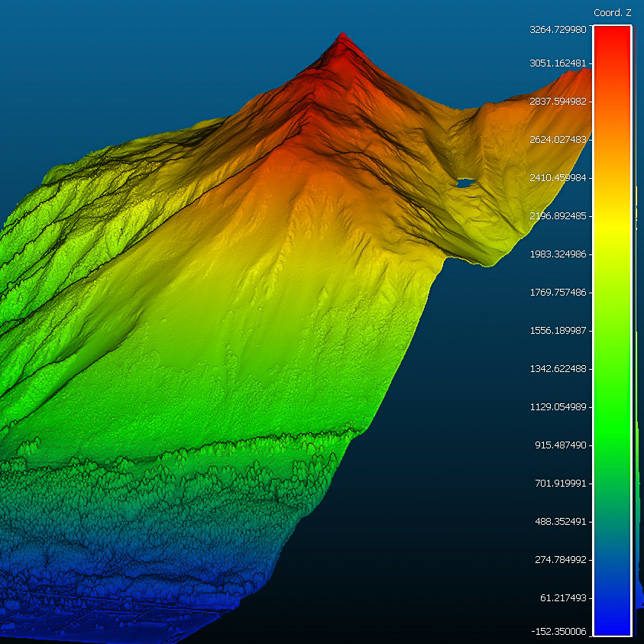Select the 2196.892485 scale label
The height and width of the screenshot is (644, 644).
[x=558, y=216]
